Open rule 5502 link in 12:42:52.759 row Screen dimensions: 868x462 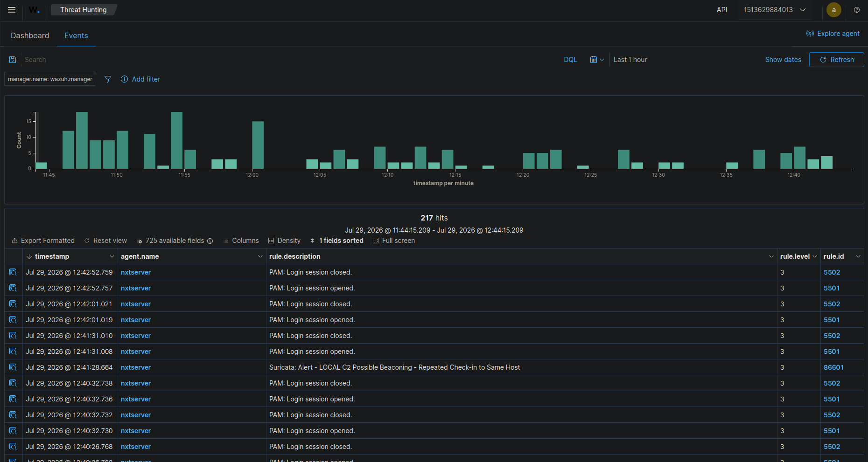[832, 272]
